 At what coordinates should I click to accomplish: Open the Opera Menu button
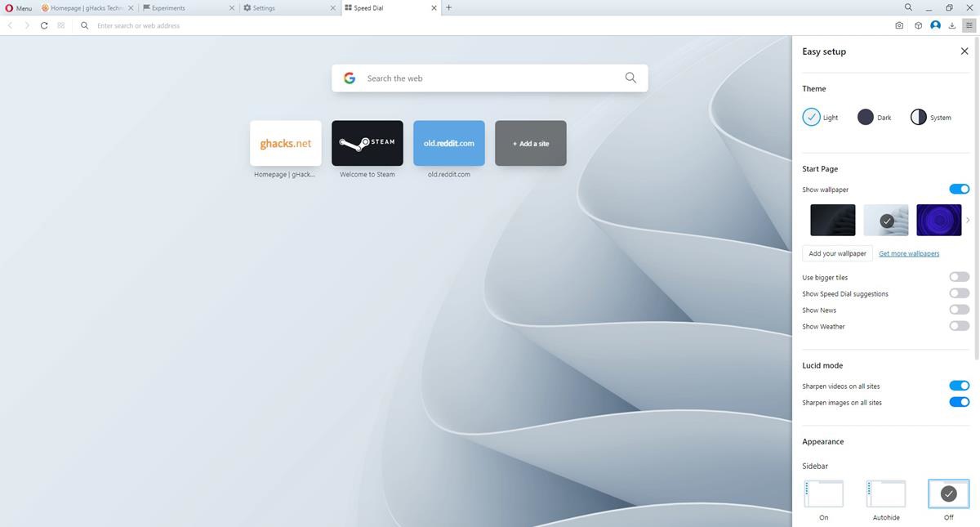19,7
